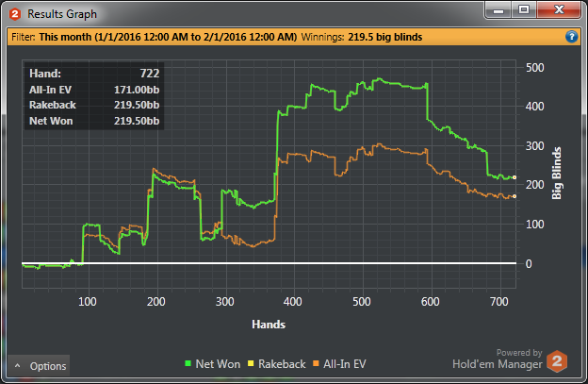Screen dimensions: 588x384
Task: Click the green Net Won color swatch
Action: (x=188, y=363)
